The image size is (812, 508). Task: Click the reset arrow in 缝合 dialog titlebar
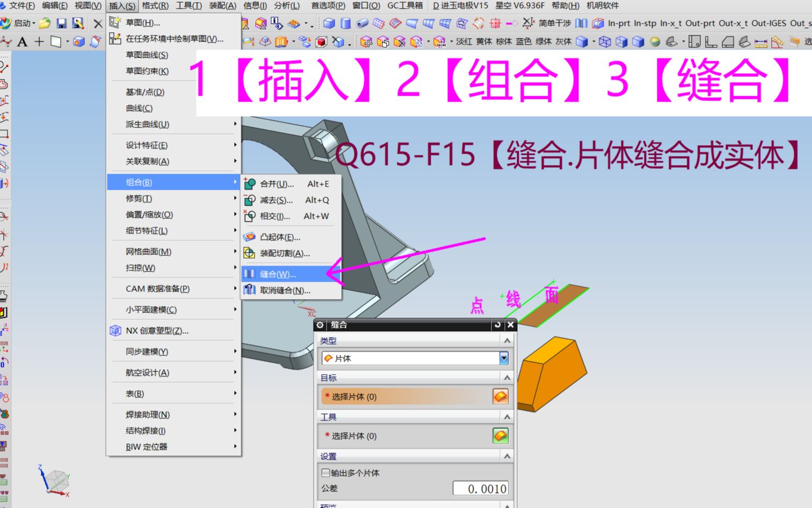point(498,325)
